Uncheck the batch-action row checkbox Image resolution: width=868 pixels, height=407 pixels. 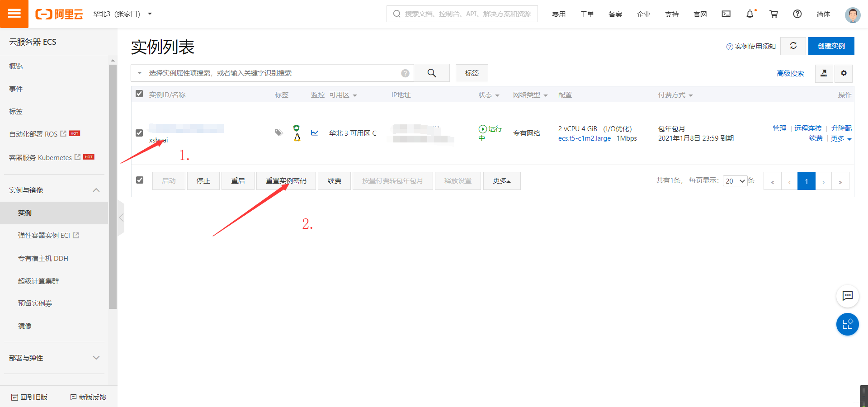pos(140,180)
